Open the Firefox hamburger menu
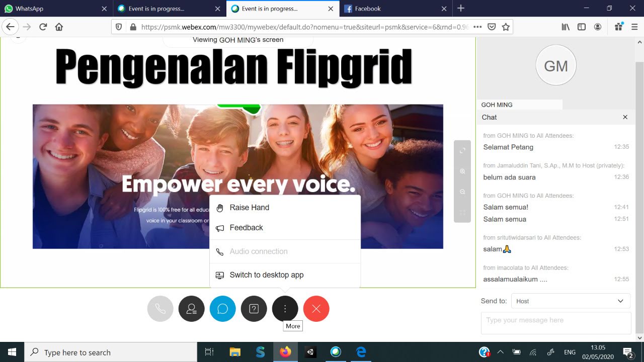644x362 pixels. pyautogui.click(x=634, y=27)
